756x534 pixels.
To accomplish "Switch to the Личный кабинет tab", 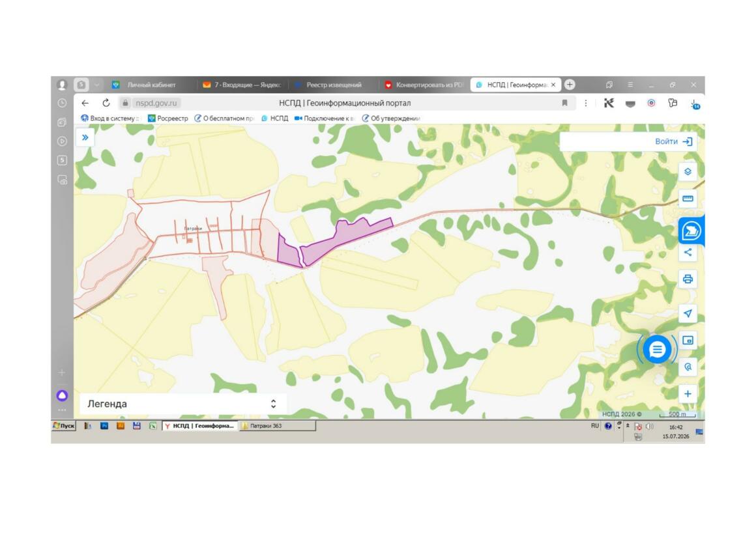I will [x=145, y=85].
